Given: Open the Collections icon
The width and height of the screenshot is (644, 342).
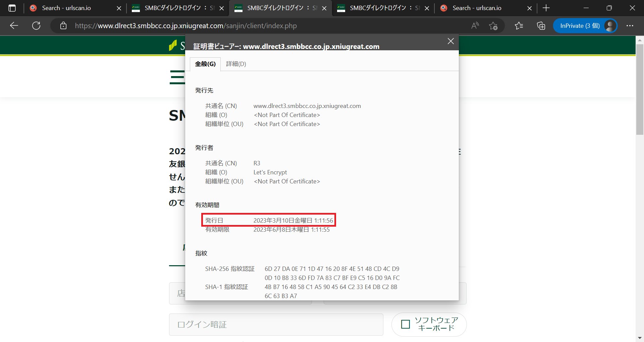Looking at the screenshot, I should pyautogui.click(x=541, y=26).
